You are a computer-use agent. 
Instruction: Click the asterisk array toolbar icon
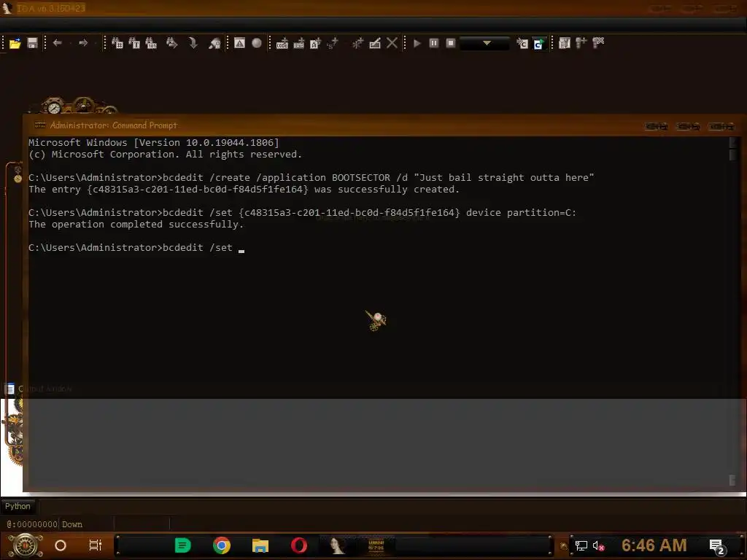(357, 43)
